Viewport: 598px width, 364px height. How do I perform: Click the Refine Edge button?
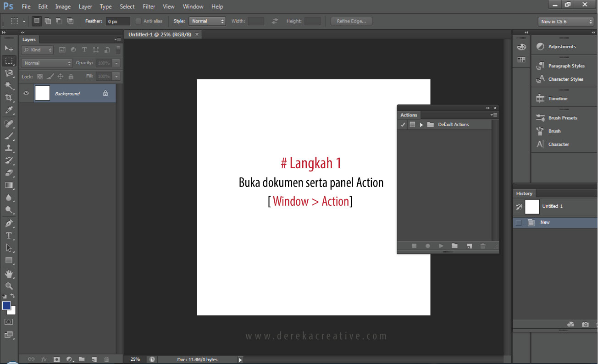351,21
